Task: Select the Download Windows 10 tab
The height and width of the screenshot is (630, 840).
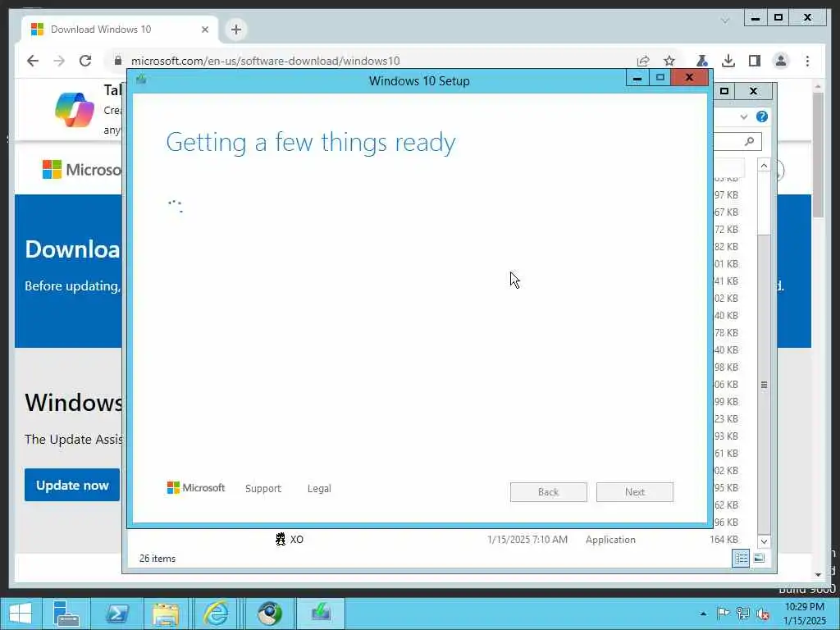Action: 119,30
